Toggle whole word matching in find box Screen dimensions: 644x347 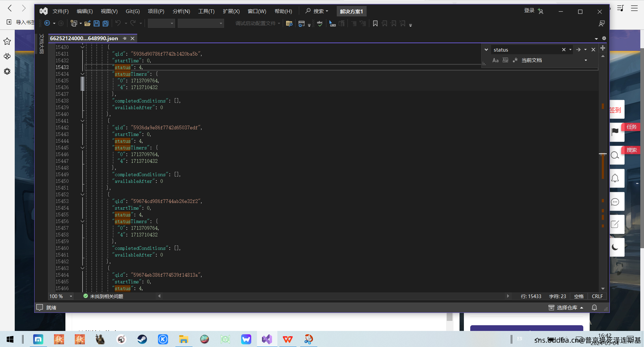pyautogui.click(x=505, y=60)
